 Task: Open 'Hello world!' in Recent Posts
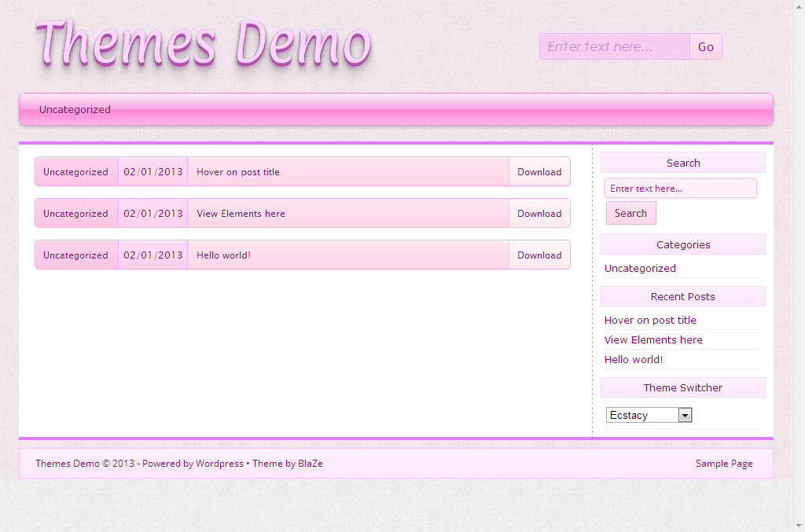634,360
